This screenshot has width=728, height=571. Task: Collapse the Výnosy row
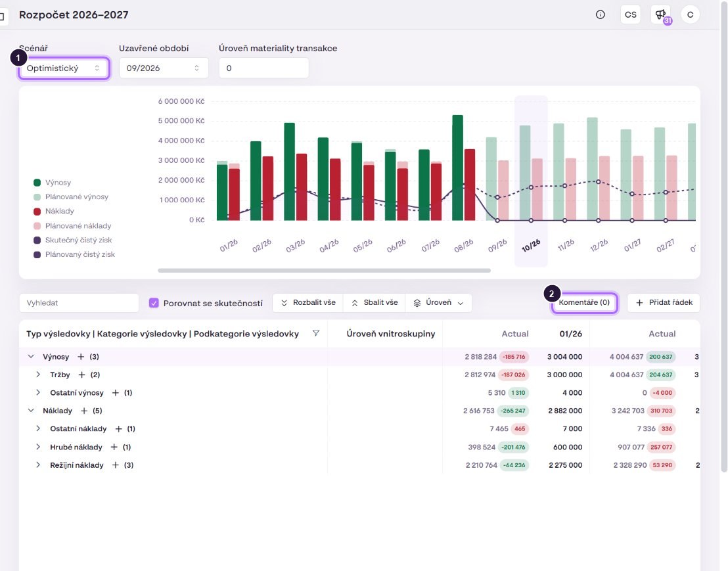(x=31, y=357)
